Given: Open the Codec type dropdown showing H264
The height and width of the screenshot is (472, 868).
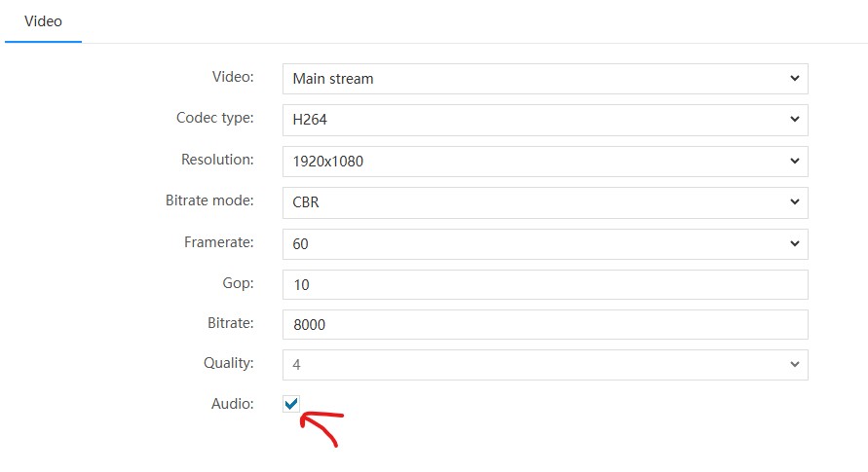Looking at the screenshot, I should tap(544, 120).
